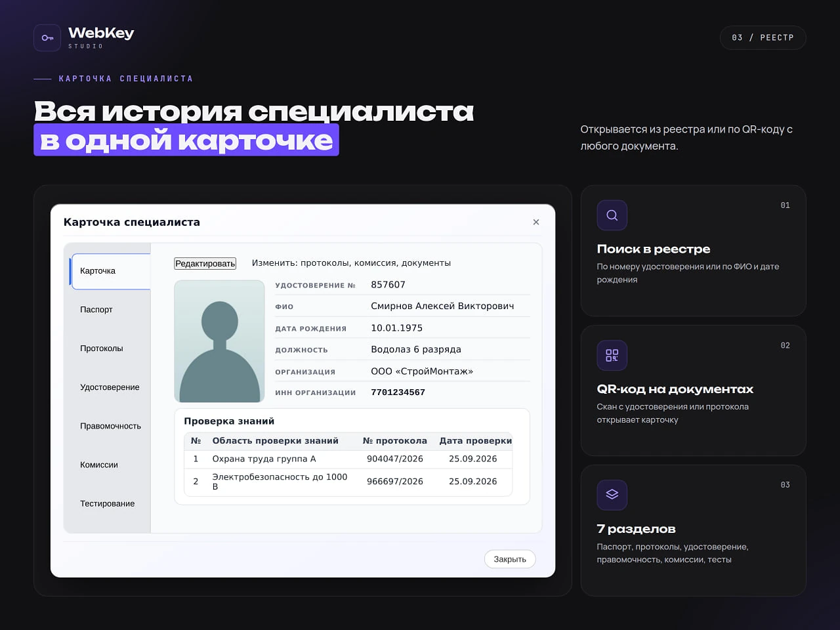This screenshot has width=840, height=630.
Task: Click the Закрыть button
Action: [510, 559]
